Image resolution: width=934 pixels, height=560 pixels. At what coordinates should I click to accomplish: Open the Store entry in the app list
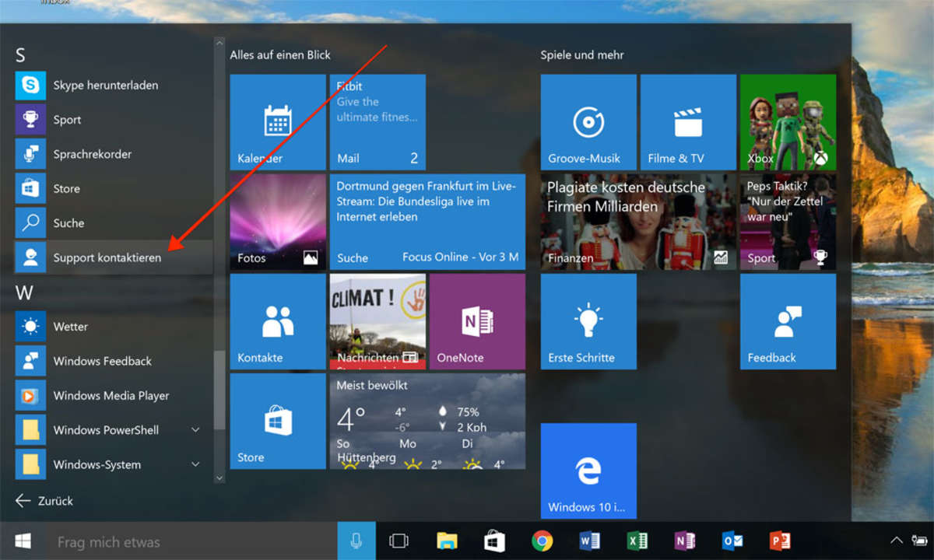click(113, 188)
